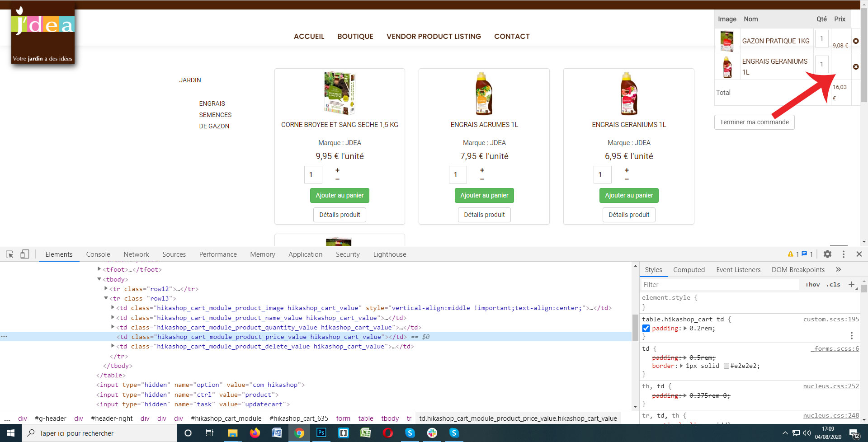
Task: Open Photoshop from the taskbar
Action: click(321, 433)
